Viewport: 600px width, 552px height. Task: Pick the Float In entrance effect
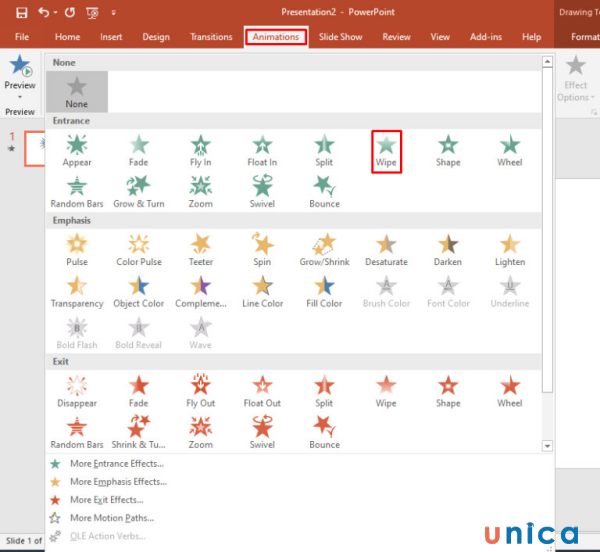click(262, 151)
